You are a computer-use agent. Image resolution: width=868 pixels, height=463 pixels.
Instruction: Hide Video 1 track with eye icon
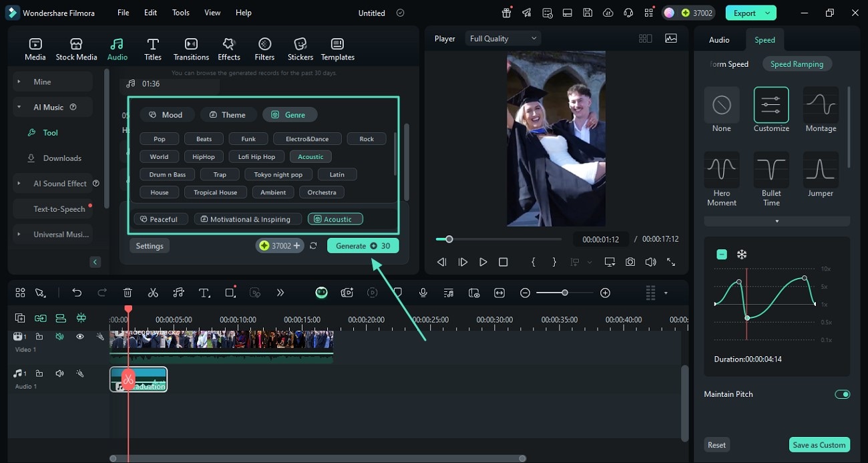coord(80,337)
